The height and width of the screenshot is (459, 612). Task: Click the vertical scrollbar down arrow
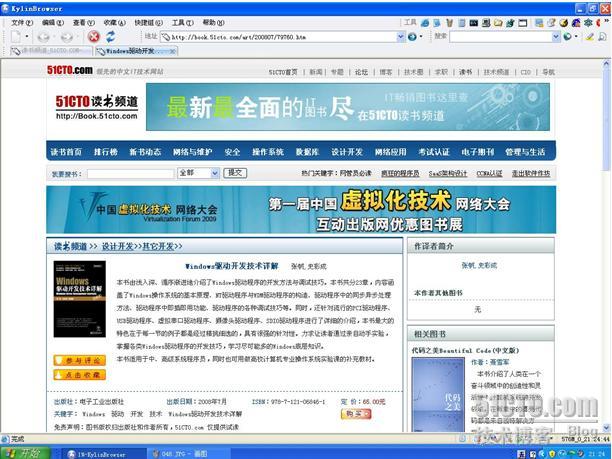(x=606, y=428)
